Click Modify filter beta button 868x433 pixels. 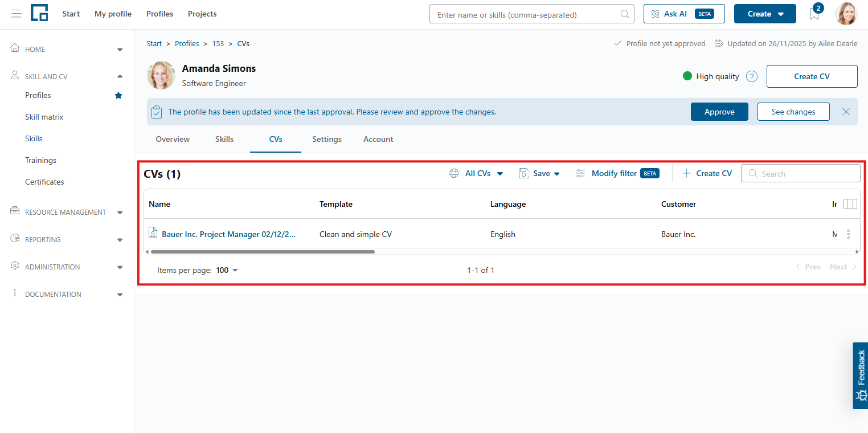click(617, 173)
